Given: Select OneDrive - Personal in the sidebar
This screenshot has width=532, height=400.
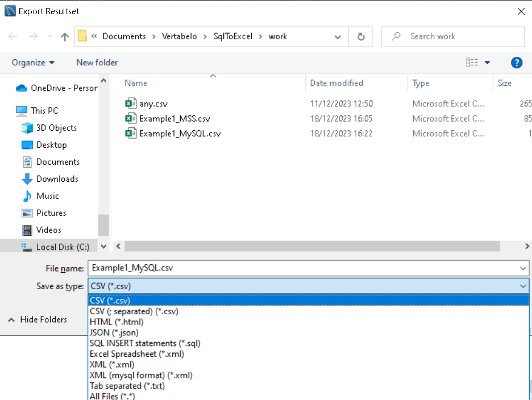Looking at the screenshot, I should [x=57, y=88].
